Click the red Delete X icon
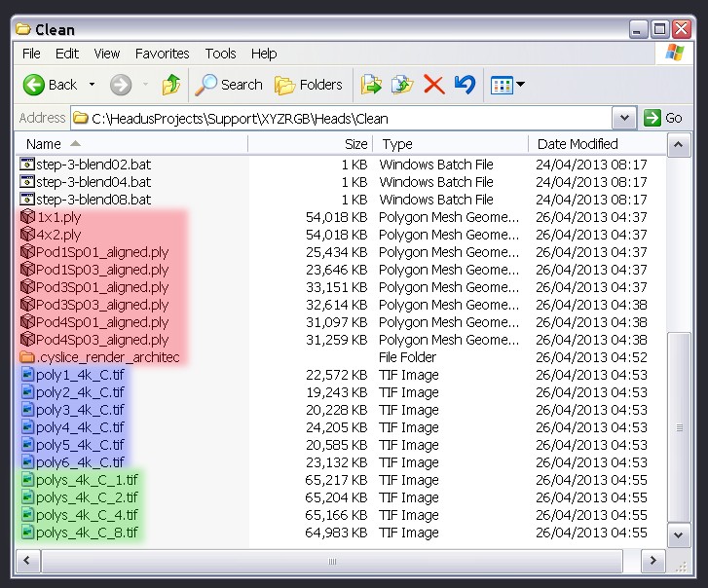This screenshot has width=708, height=588. [434, 85]
